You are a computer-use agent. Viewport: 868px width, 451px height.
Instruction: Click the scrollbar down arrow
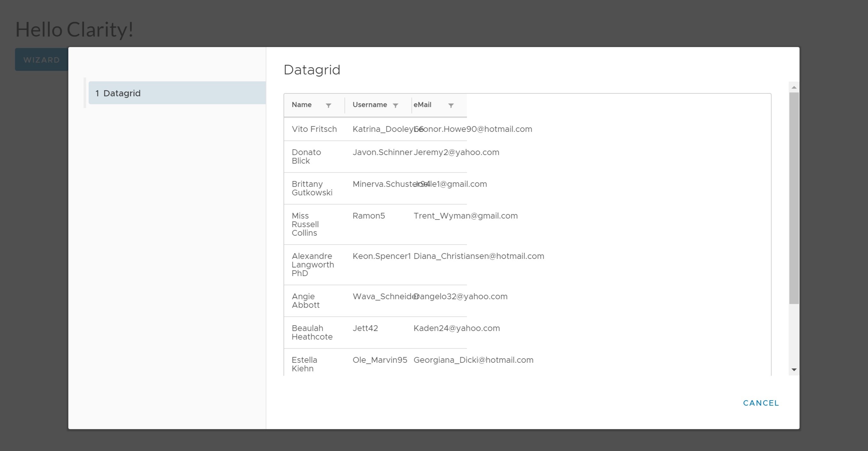click(x=794, y=369)
